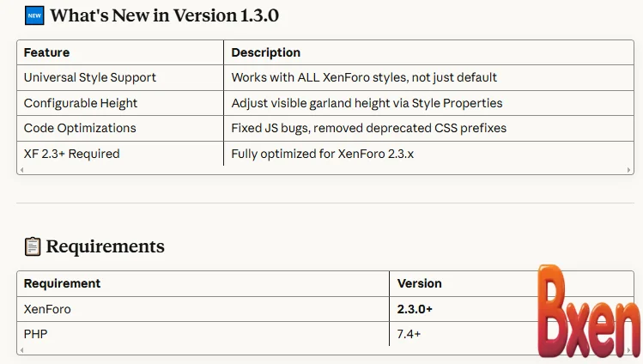This screenshot has width=643, height=364.
Task: Select the Description column header
Action: point(266,52)
